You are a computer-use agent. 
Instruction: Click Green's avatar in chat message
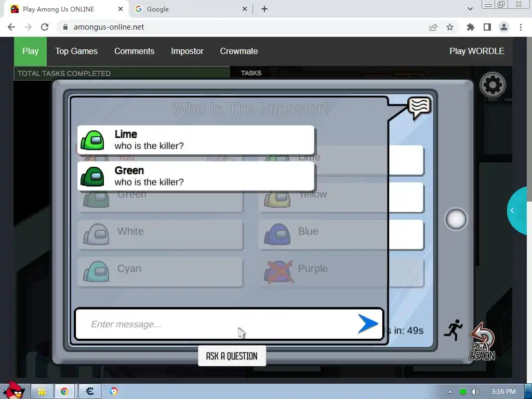(92, 177)
